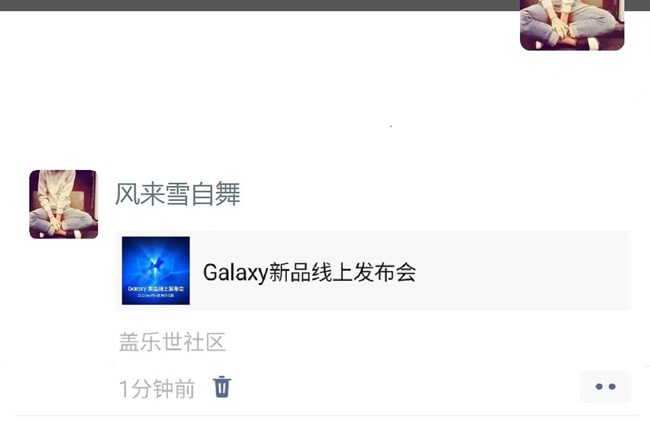Delete the post with the trash icon
The width and height of the screenshot is (650, 422).
(x=222, y=387)
